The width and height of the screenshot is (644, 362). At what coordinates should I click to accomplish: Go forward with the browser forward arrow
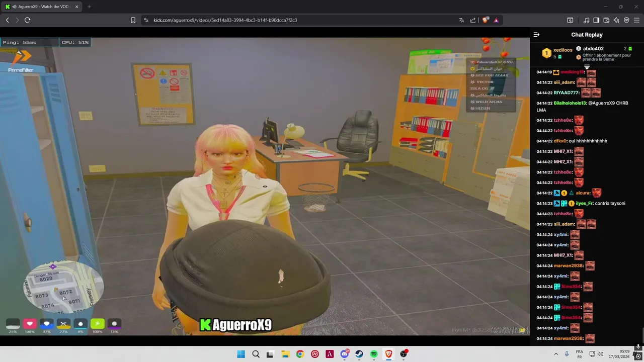pos(17,20)
